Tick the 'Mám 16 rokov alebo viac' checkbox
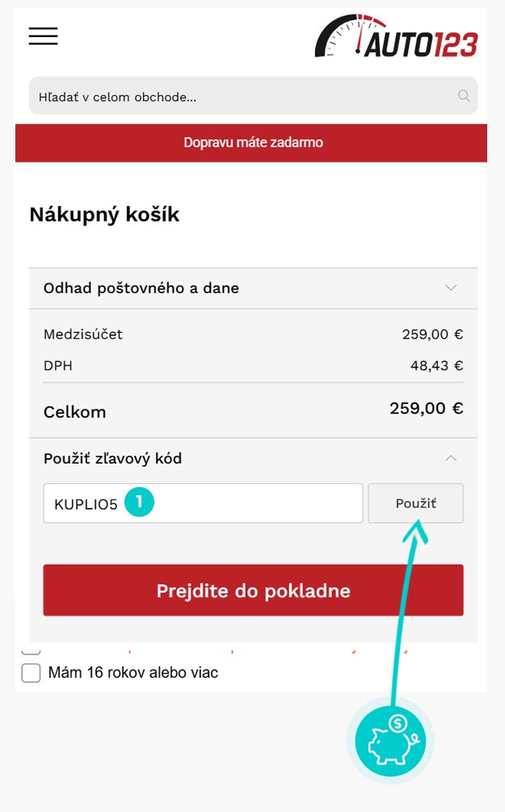505x812 pixels. (31, 672)
